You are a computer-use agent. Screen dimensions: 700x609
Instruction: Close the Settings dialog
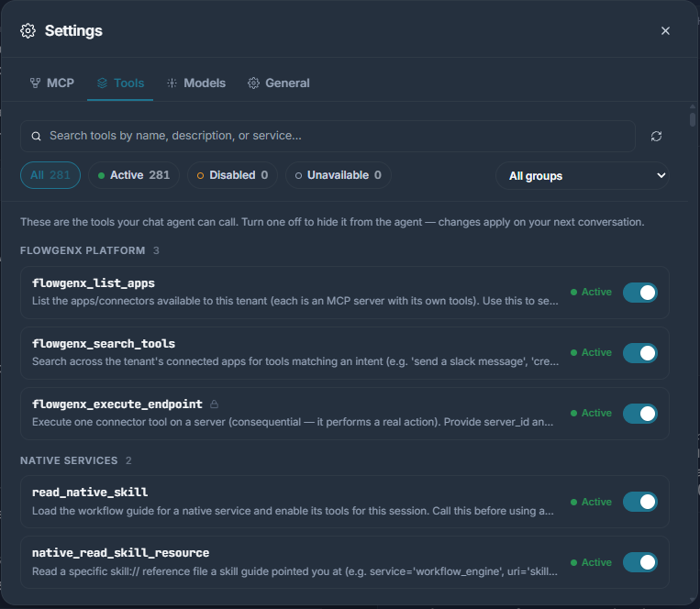(x=665, y=31)
